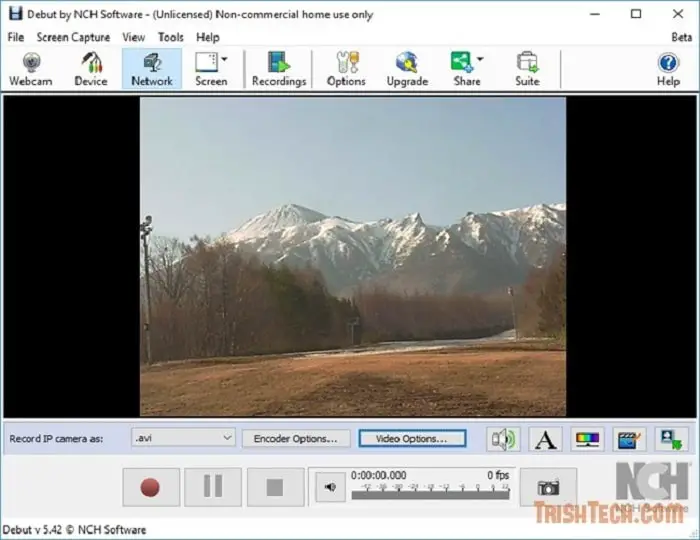The height and width of the screenshot is (540, 700).
Task: Open the NCH Suite
Action: (528, 69)
